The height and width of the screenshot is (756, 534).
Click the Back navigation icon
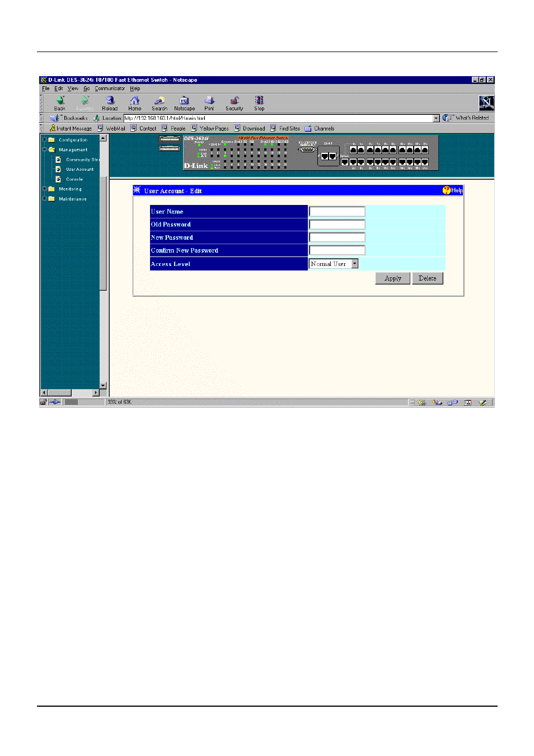60,100
